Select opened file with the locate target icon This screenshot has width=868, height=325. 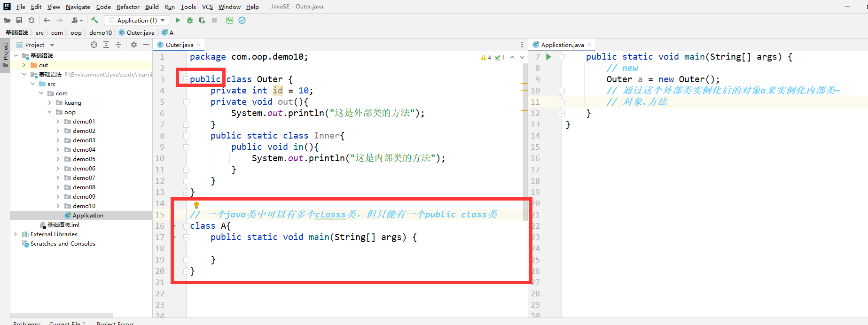[x=94, y=45]
